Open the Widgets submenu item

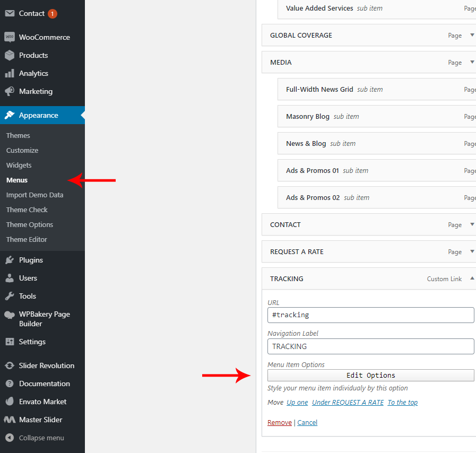(19, 165)
